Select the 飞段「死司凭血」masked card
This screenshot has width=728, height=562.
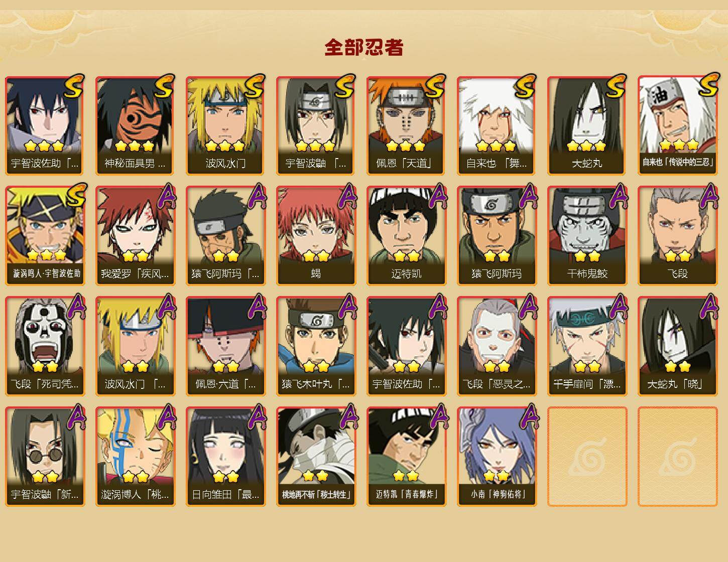[45, 346]
